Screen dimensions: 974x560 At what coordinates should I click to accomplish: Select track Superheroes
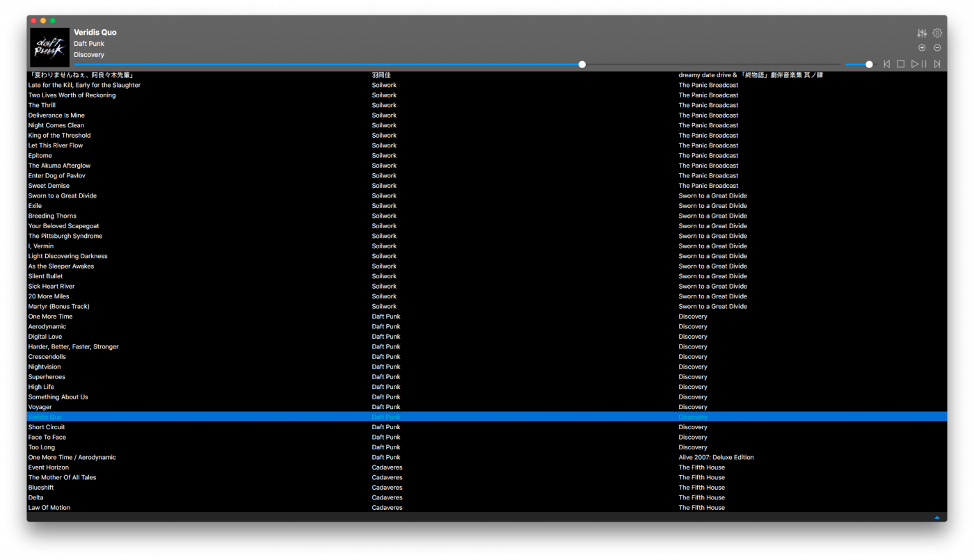coord(47,377)
